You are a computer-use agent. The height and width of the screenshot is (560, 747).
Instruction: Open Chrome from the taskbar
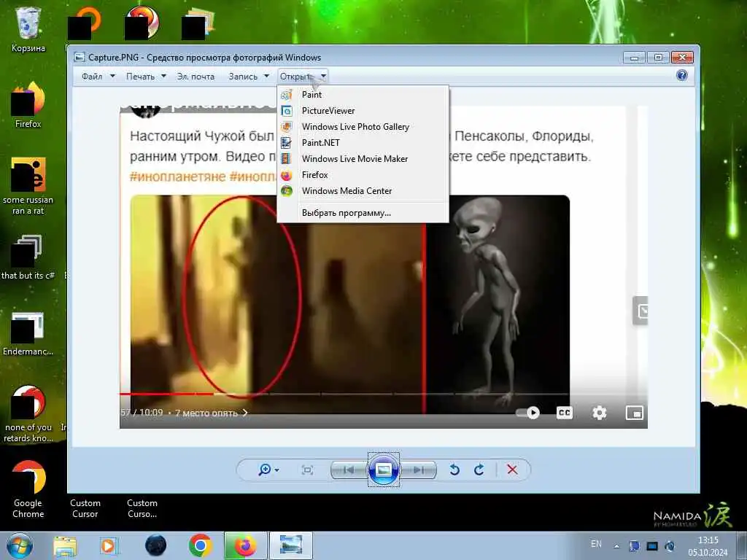[200, 545]
